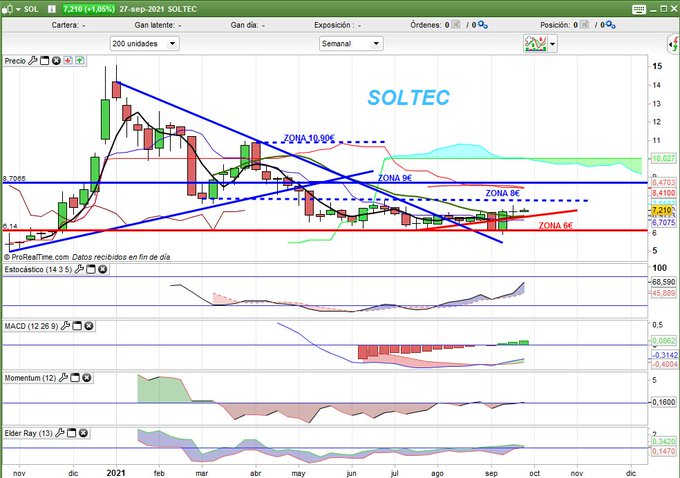Viewport: 680px width, 478px height.
Task: Open the indicators chart icon in toolbar
Action: [536, 44]
